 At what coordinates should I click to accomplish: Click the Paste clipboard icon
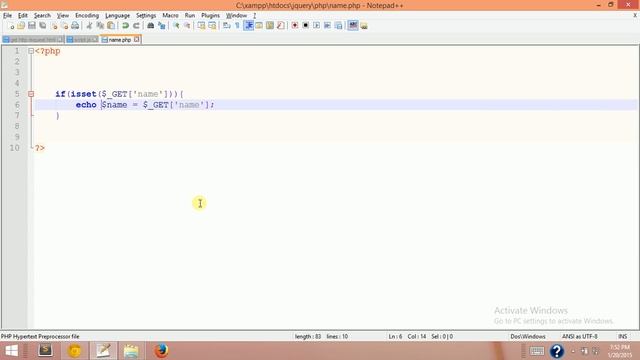coord(111,26)
